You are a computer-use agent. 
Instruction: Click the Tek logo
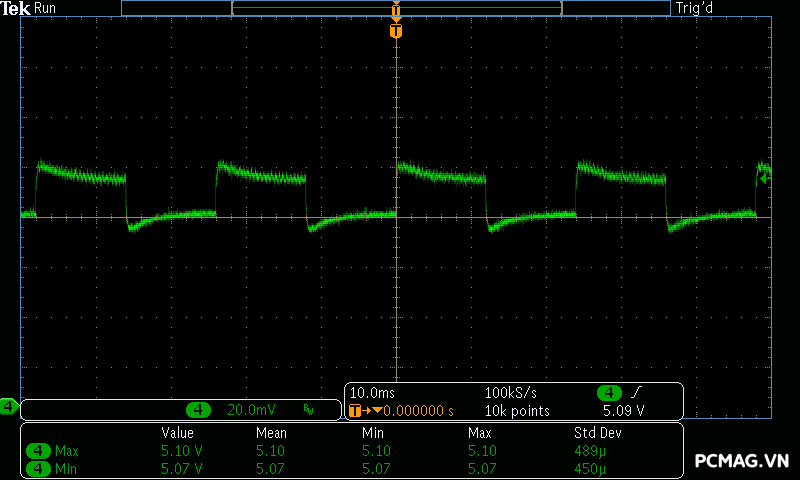15,8
